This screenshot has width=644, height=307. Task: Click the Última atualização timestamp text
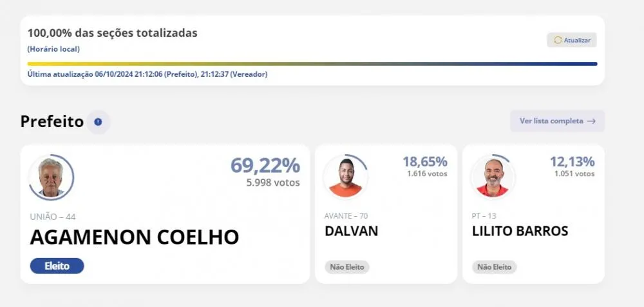point(147,74)
